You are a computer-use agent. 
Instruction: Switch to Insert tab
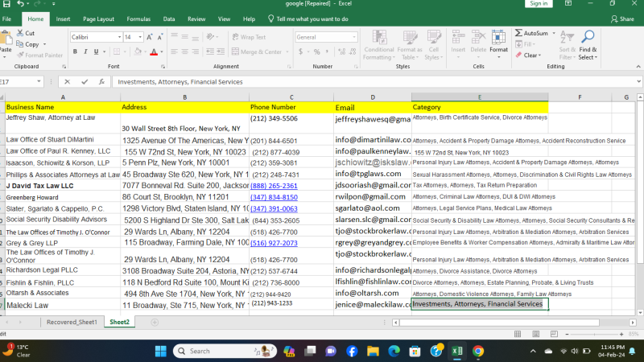coord(63,19)
